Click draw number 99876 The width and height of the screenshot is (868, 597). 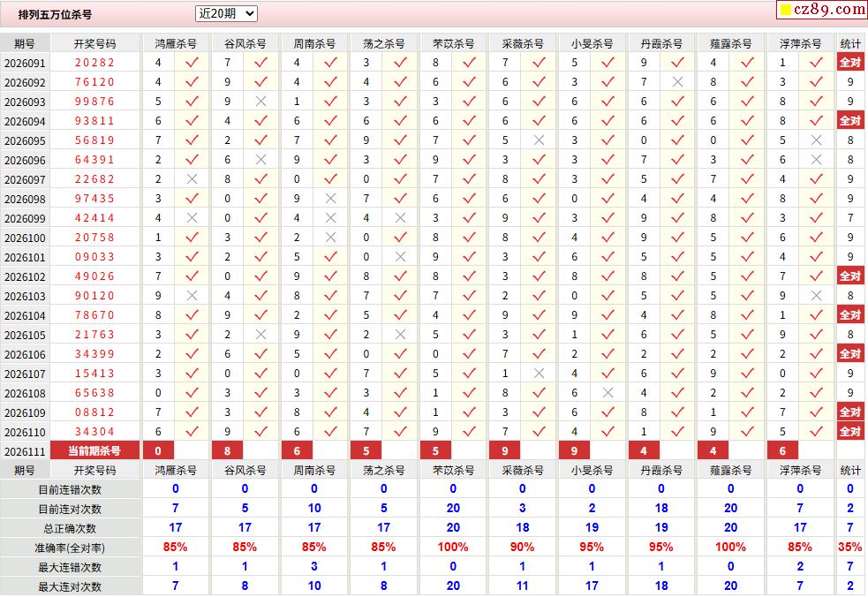point(94,102)
